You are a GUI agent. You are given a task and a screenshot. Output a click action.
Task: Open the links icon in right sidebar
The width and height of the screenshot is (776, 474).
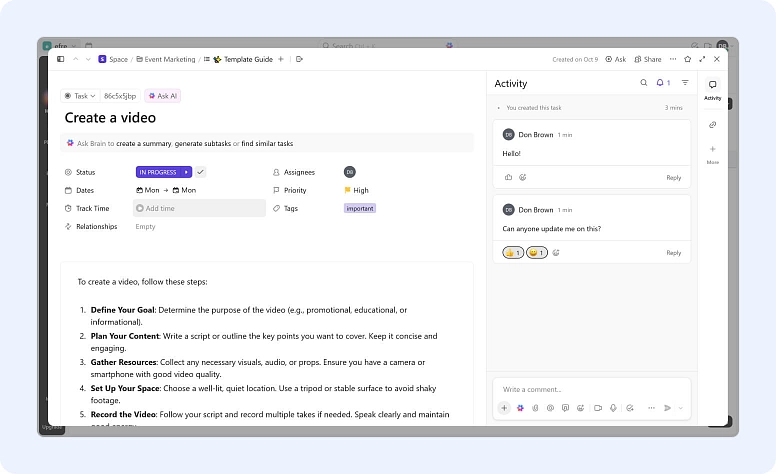[712, 125]
